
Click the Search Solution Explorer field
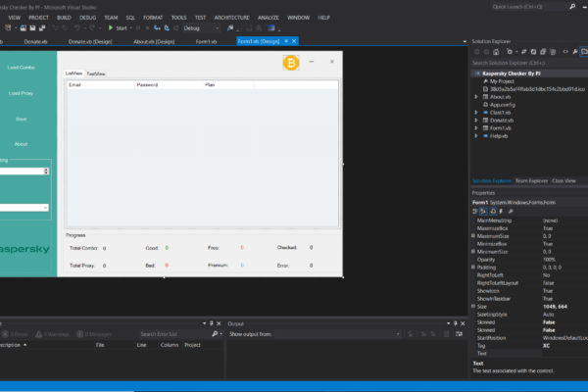point(529,63)
